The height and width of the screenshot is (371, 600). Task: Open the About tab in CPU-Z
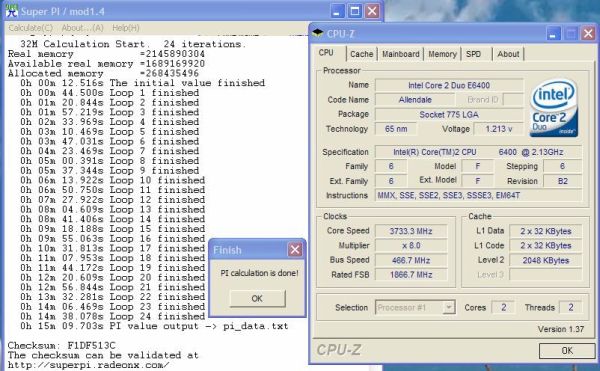pos(508,54)
